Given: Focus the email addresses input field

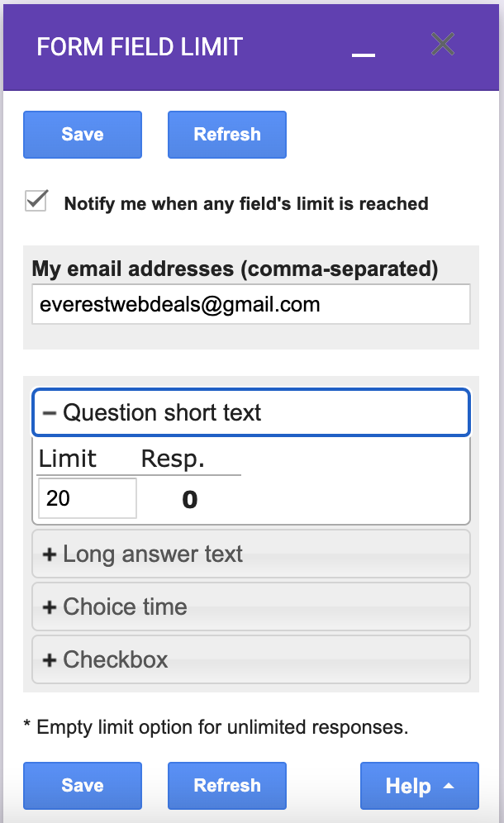Looking at the screenshot, I should (251, 305).
